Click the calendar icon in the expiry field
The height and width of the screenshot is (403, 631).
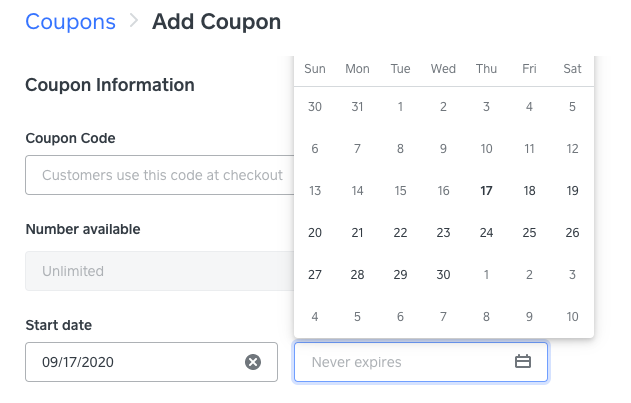(522, 362)
